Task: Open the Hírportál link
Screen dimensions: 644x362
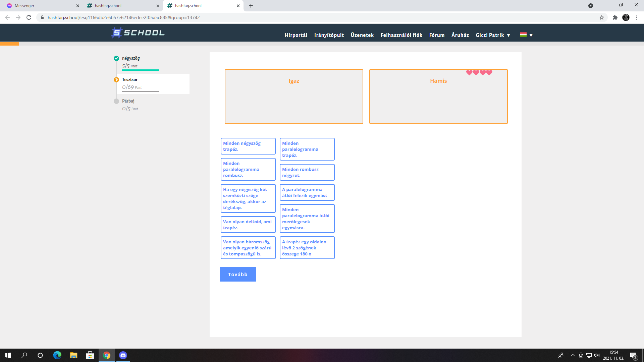Action: (x=296, y=35)
